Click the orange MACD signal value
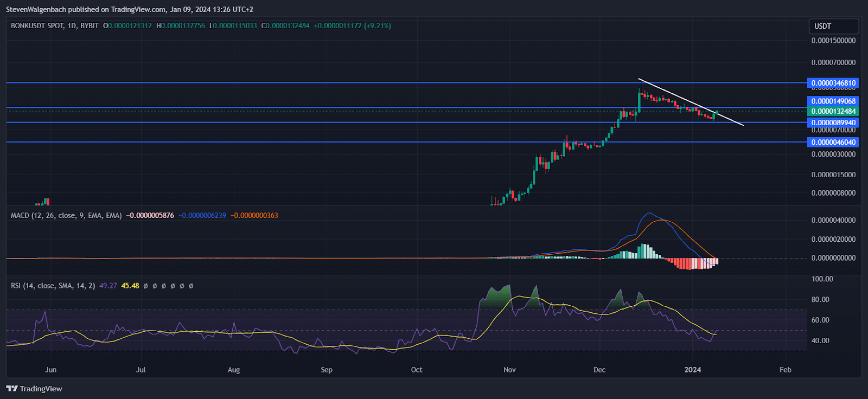This screenshot has height=399, width=868. pyautogui.click(x=254, y=215)
